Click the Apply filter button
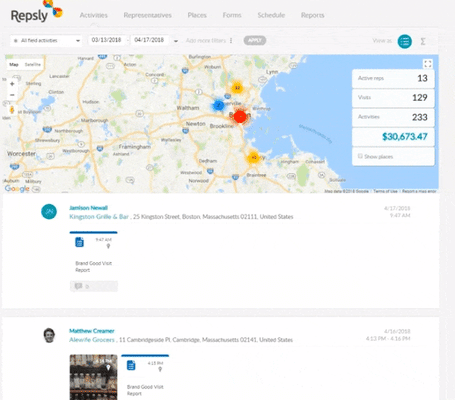Image resolution: width=455 pixels, height=400 pixels. coord(255,40)
